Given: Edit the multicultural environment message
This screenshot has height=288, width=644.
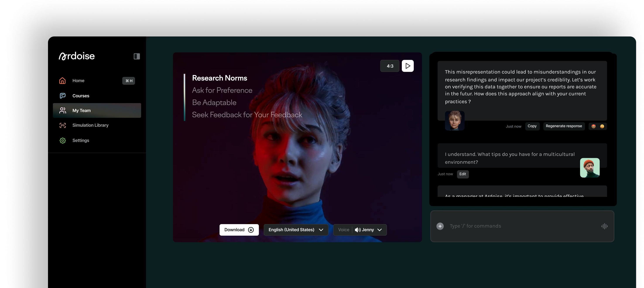Looking at the screenshot, I should [462, 174].
